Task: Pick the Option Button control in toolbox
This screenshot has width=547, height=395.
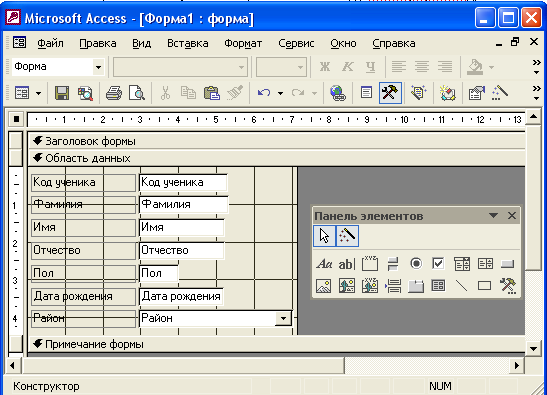Action: pyautogui.click(x=416, y=264)
